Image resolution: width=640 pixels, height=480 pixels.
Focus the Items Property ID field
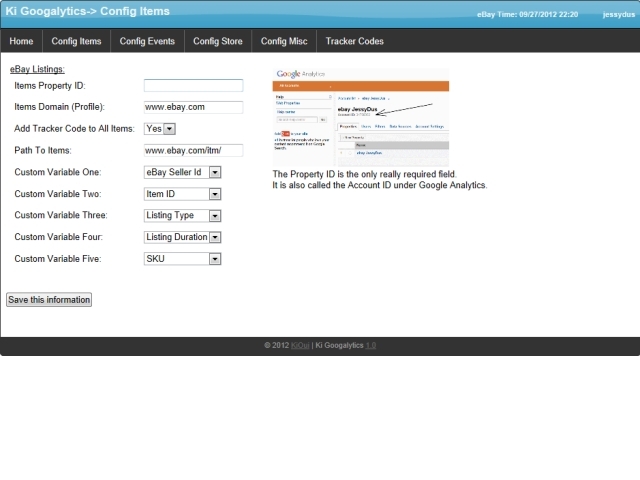point(193,85)
